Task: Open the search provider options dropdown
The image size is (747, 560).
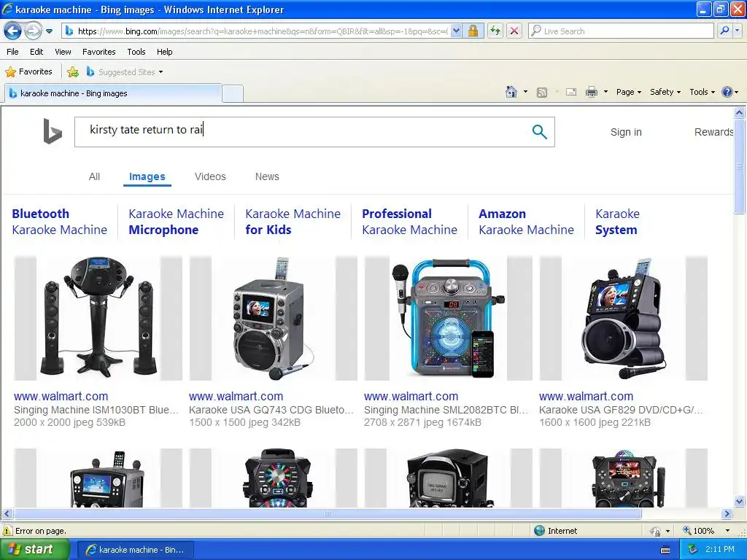Action: (x=738, y=31)
